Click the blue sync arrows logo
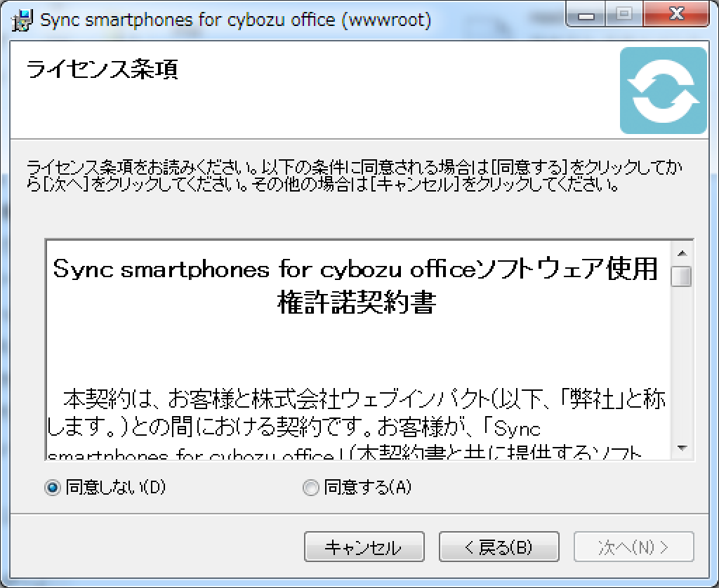Image resolution: width=719 pixels, height=588 pixels. 663,91
